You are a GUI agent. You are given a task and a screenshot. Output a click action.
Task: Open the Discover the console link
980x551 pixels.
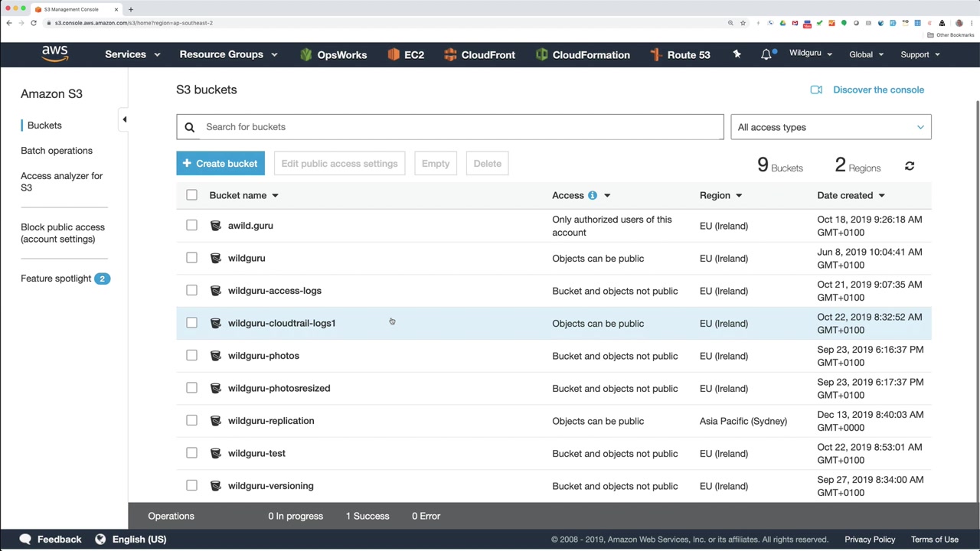pos(878,90)
